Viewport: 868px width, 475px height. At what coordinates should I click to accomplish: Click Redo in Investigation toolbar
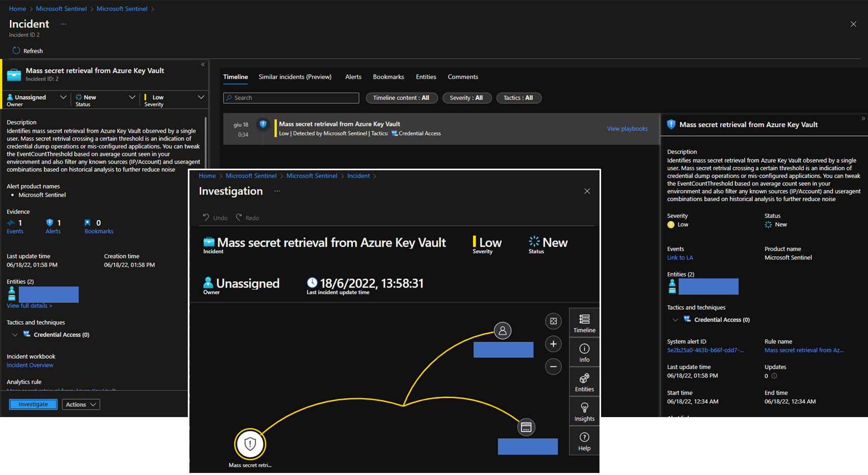click(x=247, y=217)
